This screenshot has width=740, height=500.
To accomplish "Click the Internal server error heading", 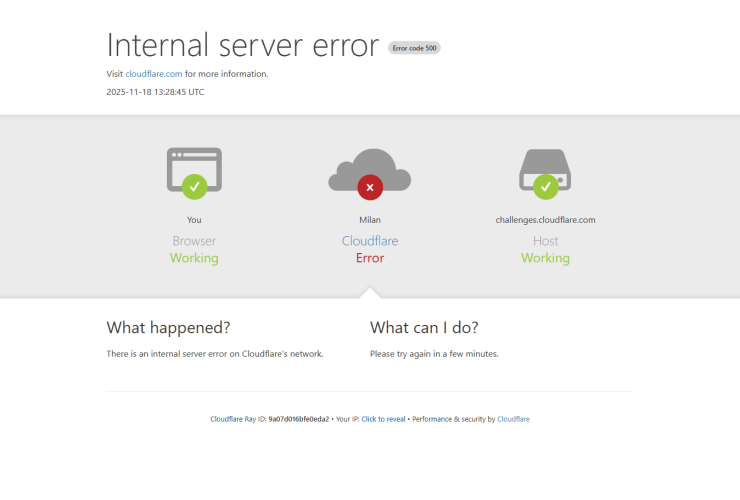I will pyautogui.click(x=243, y=45).
